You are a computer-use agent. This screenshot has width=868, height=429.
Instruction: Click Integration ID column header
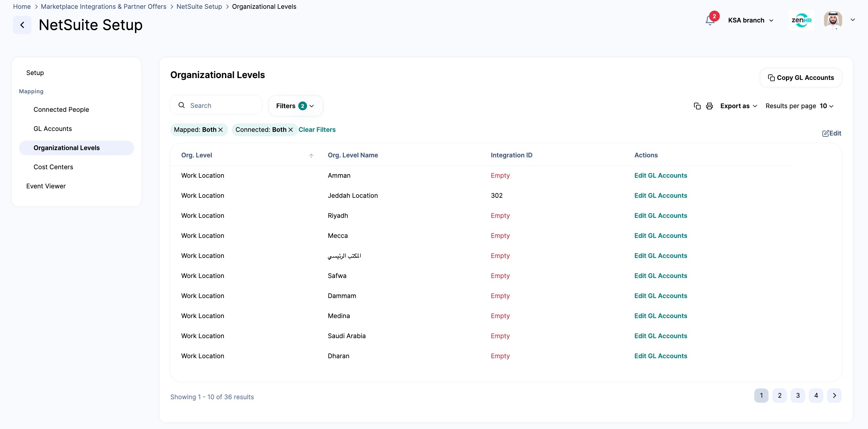click(511, 155)
